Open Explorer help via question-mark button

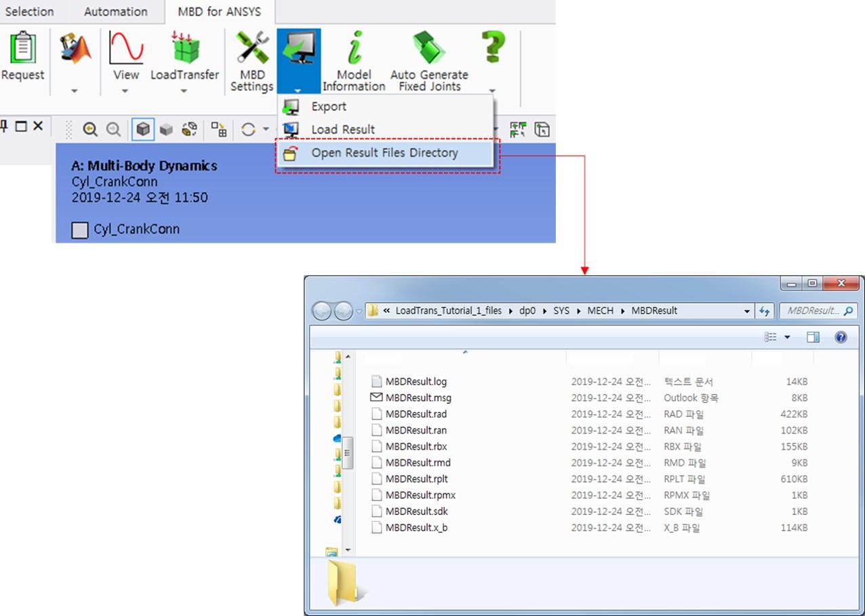click(840, 337)
